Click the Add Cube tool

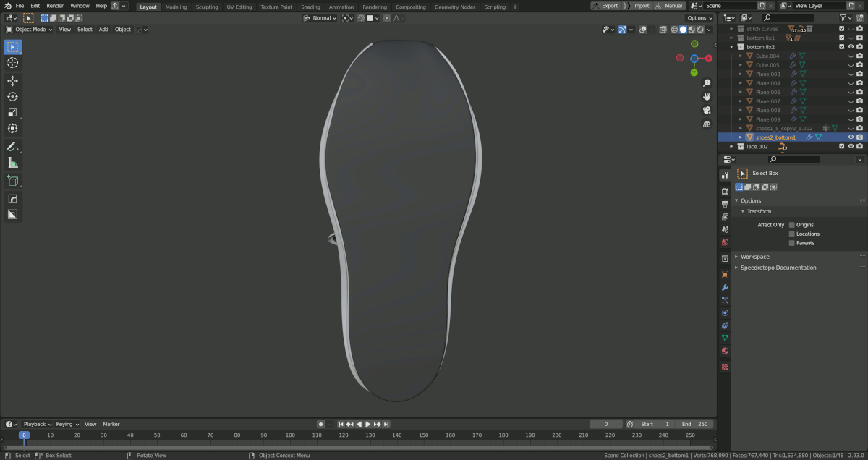pos(12,181)
